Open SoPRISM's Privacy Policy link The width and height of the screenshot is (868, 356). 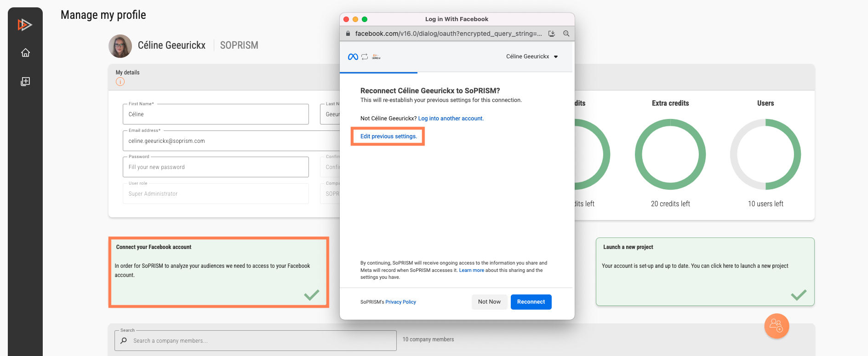click(x=400, y=302)
